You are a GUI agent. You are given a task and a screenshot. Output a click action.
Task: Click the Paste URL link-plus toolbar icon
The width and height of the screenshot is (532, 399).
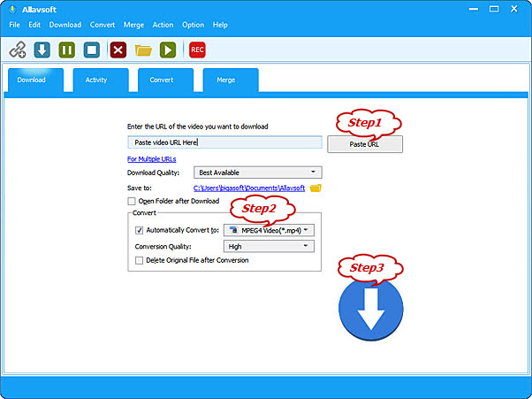(18, 50)
